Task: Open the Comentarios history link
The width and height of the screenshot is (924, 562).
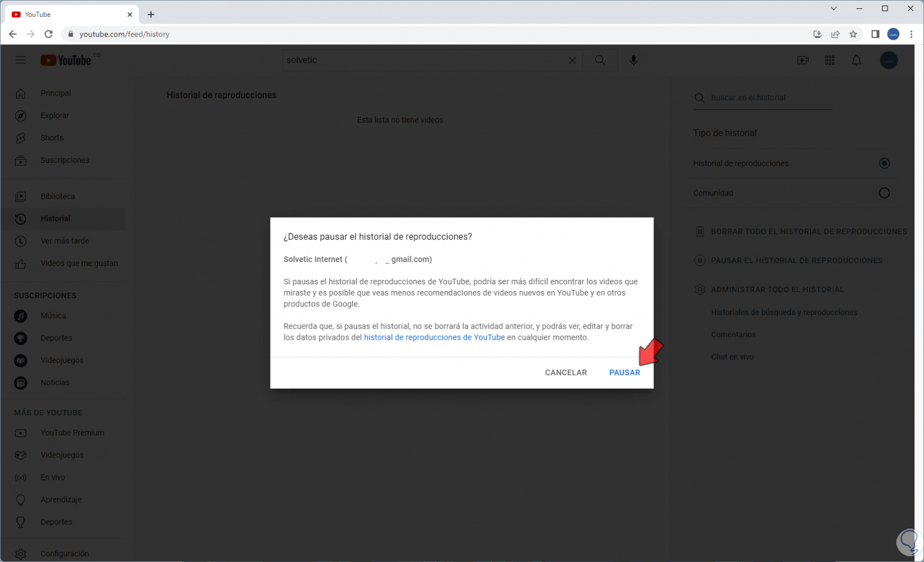Action: (x=734, y=335)
